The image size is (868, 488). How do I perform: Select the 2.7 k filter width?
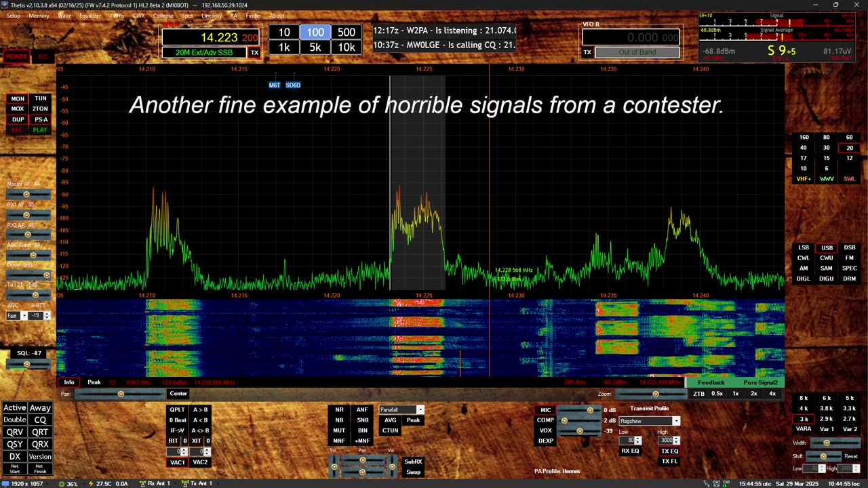849,419
